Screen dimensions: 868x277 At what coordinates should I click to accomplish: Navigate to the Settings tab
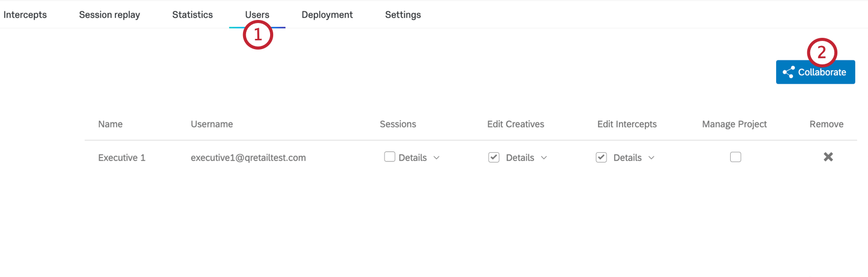tap(403, 15)
